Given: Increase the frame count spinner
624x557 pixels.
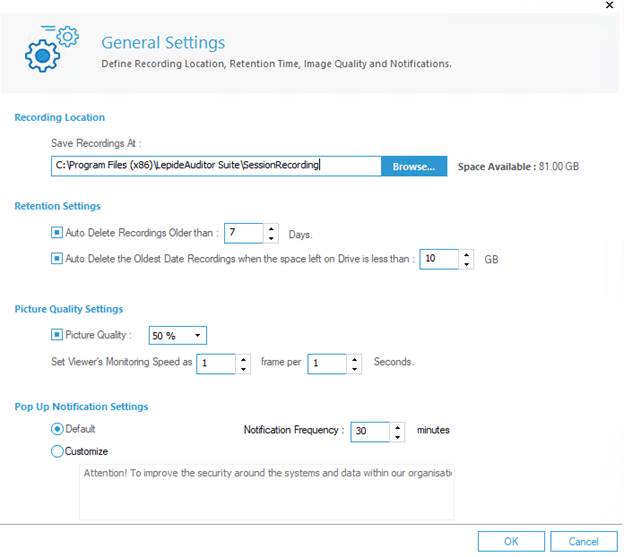Looking at the screenshot, I should pos(243,359).
